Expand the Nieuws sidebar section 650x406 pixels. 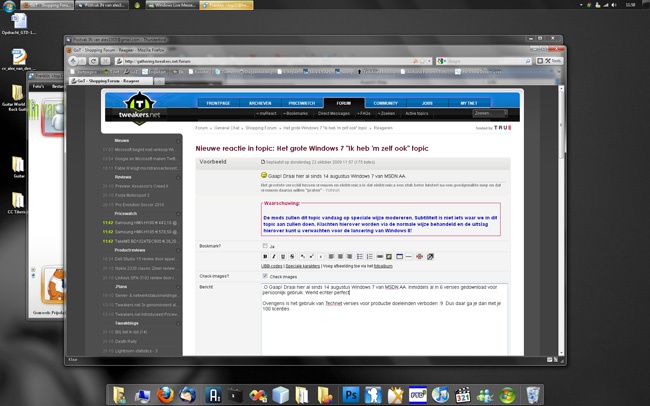178,141
